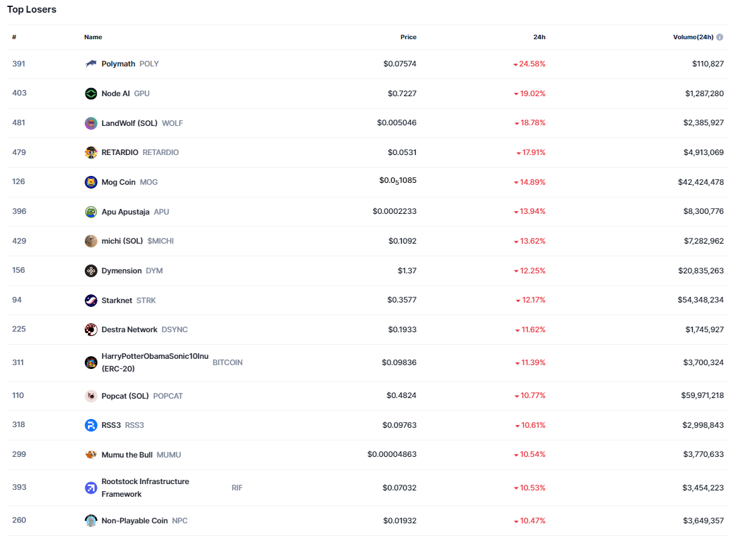Sort table by Price column header

pos(408,37)
